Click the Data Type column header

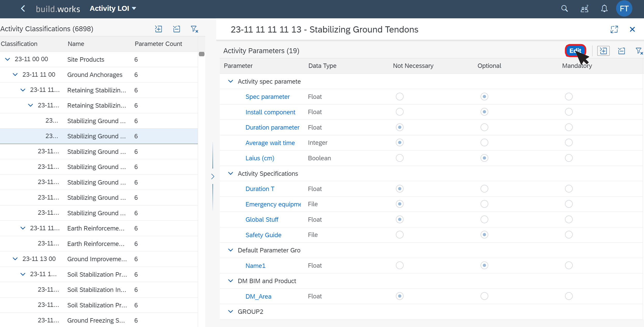pyautogui.click(x=322, y=66)
